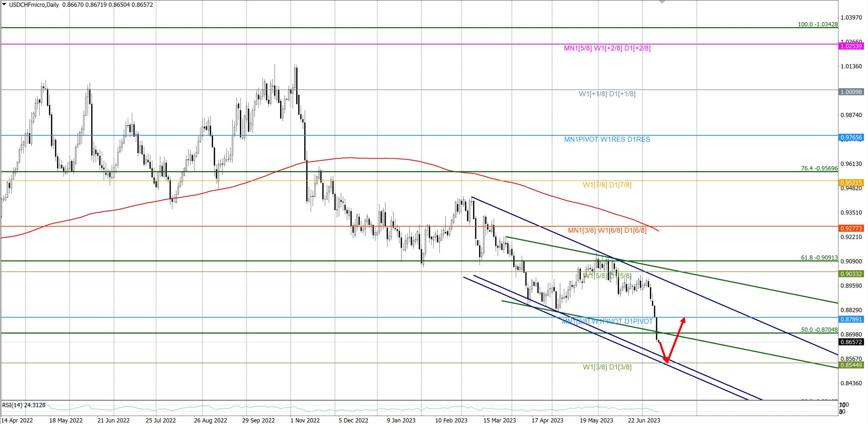Click the magenta 1.02539 price tag
Screen dimensions: 868x424
(x=851, y=46)
